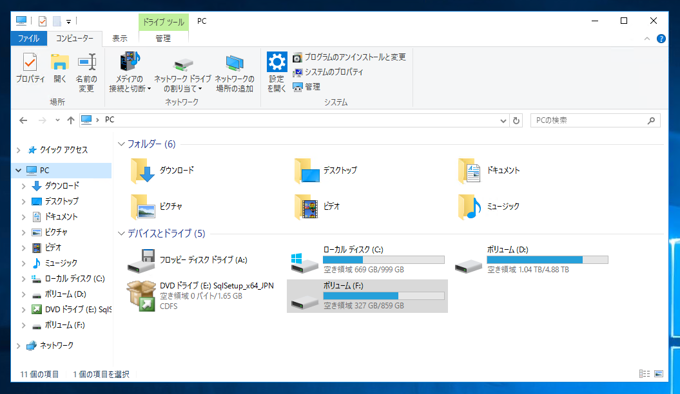Viewport: 680px width, 394px height.
Task: Click the address bar PC path
Action: tap(110, 120)
